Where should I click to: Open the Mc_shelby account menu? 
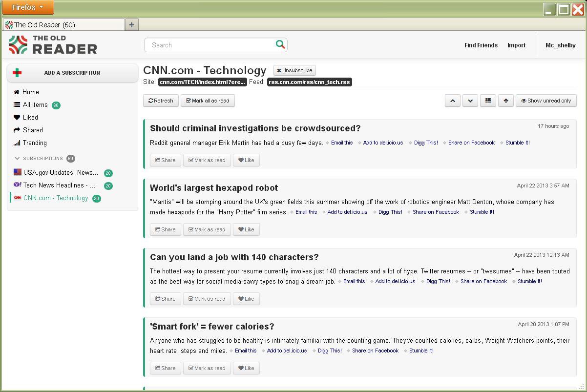(x=560, y=45)
